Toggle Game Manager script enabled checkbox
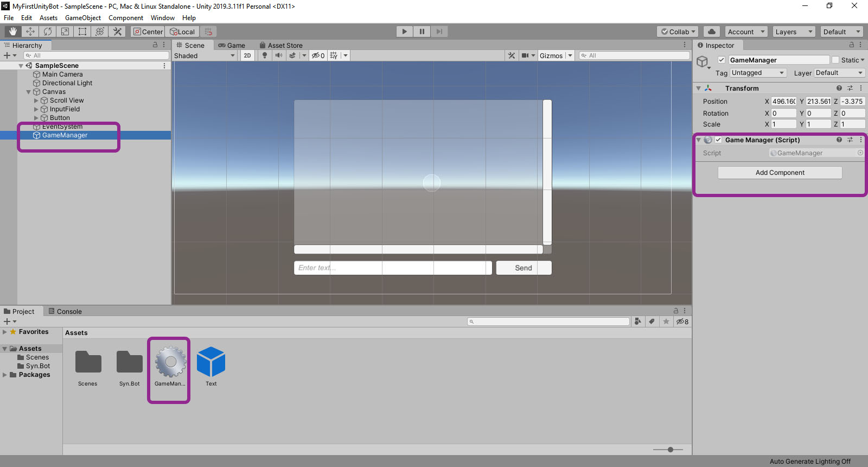The width and height of the screenshot is (868, 467). [x=718, y=140]
